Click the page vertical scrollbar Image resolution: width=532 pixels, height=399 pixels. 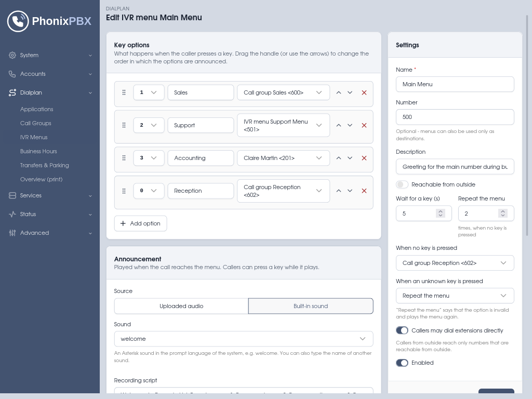(x=527, y=126)
